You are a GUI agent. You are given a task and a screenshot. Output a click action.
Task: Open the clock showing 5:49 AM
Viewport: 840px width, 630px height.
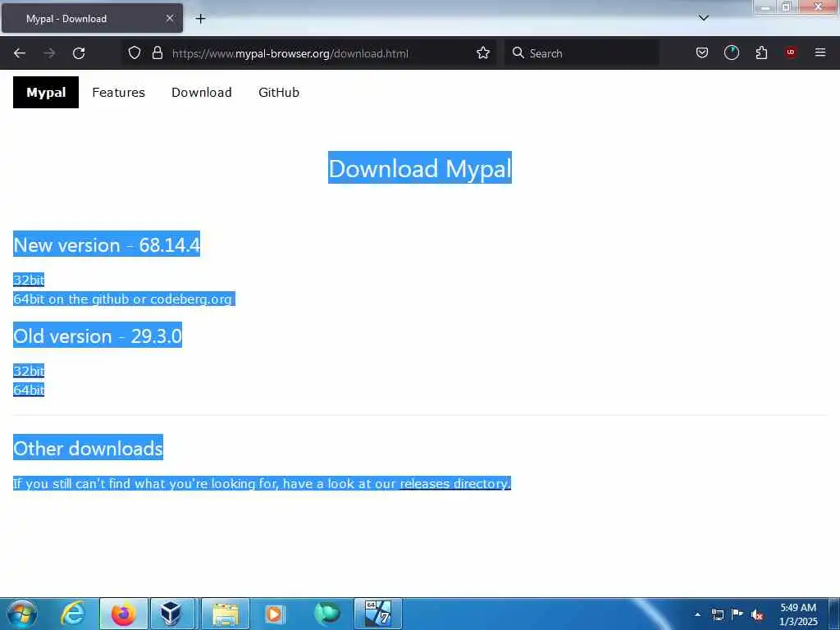[x=798, y=614]
